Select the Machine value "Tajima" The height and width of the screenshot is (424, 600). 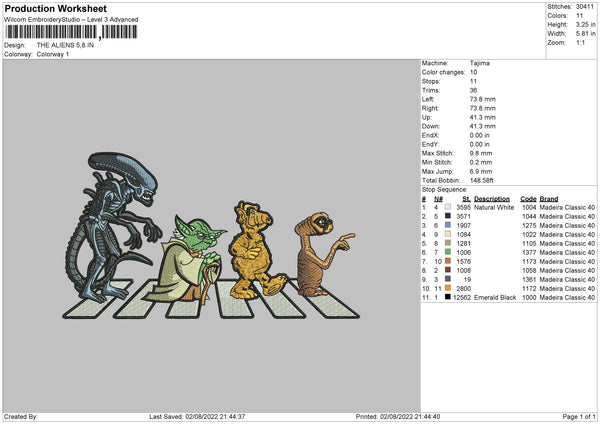pyautogui.click(x=480, y=63)
